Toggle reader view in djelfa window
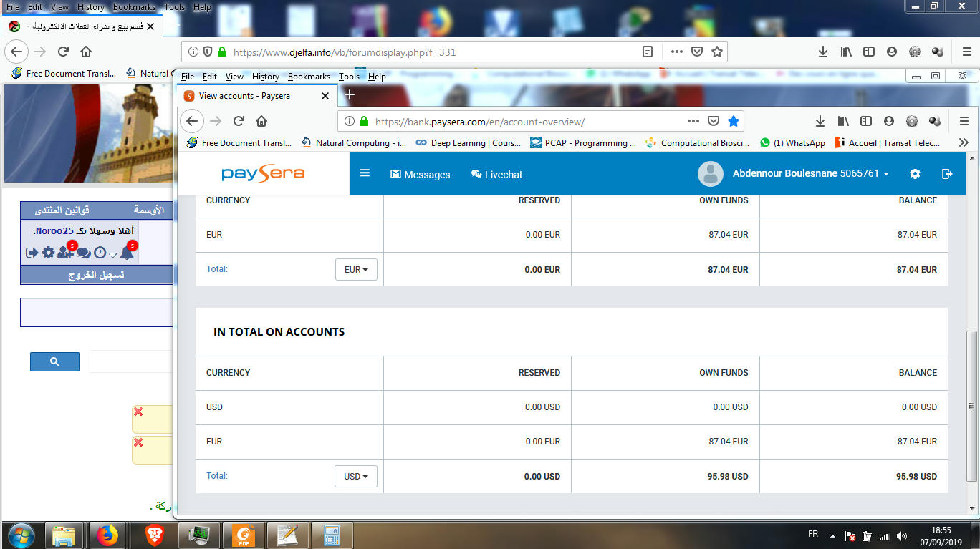This screenshot has height=549, width=980. (x=648, y=52)
